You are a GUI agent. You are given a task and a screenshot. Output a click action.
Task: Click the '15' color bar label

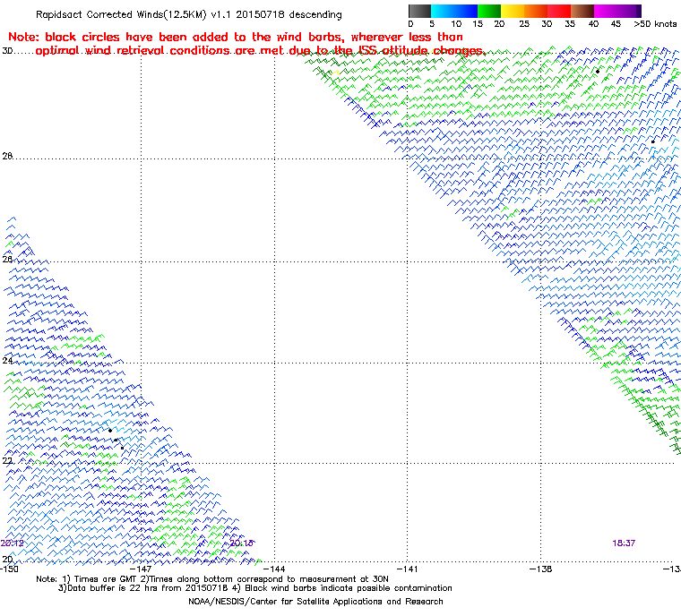pyautogui.click(x=478, y=24)
